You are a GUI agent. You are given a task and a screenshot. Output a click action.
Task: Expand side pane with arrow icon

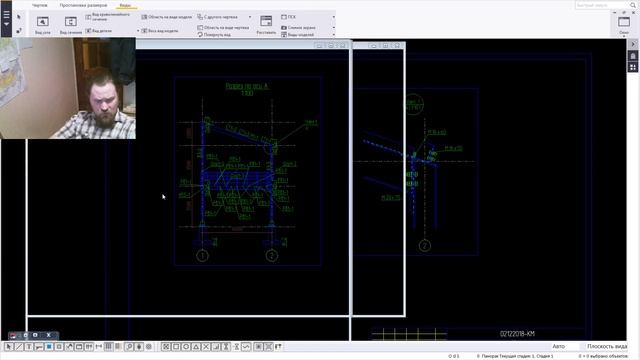633,44
